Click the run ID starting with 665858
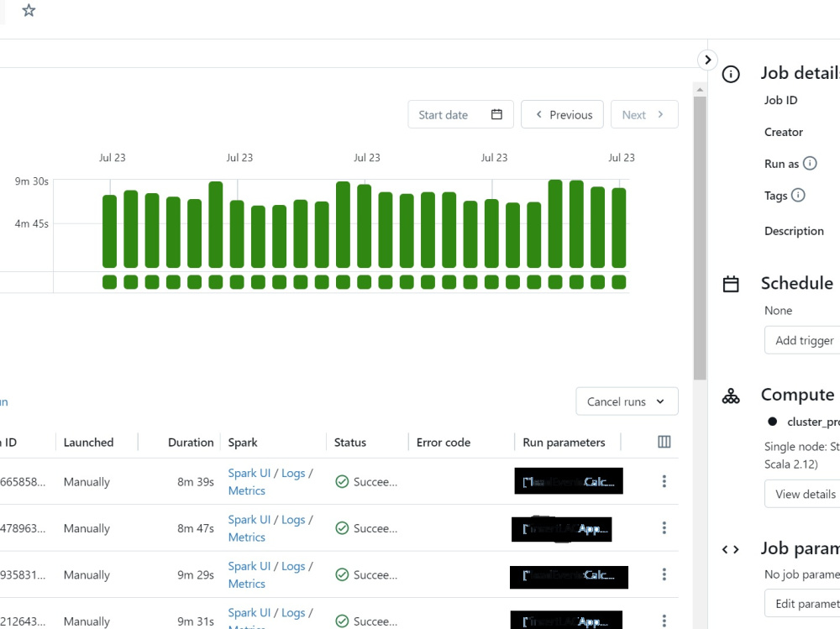 [x=23, y=482]
